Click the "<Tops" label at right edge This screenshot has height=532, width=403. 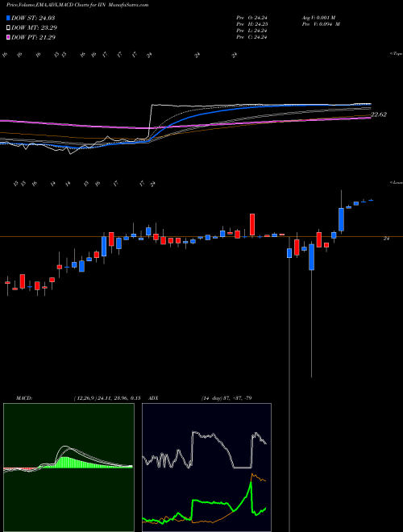[x=396, y=54]
